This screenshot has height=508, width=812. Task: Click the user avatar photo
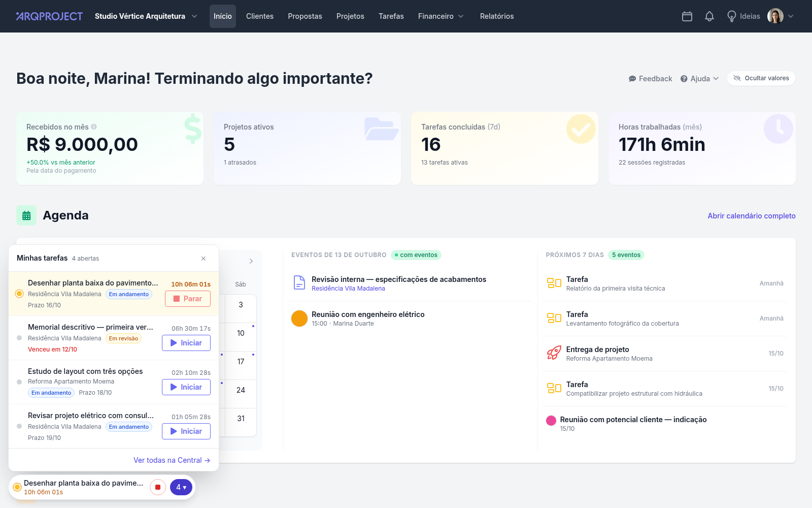point(775,16)
